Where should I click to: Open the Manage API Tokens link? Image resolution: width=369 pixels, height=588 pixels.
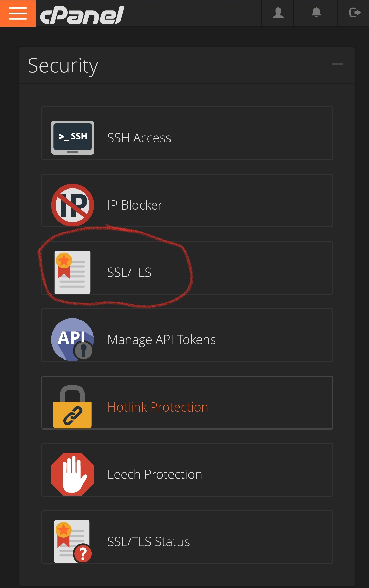coord(162,340)
